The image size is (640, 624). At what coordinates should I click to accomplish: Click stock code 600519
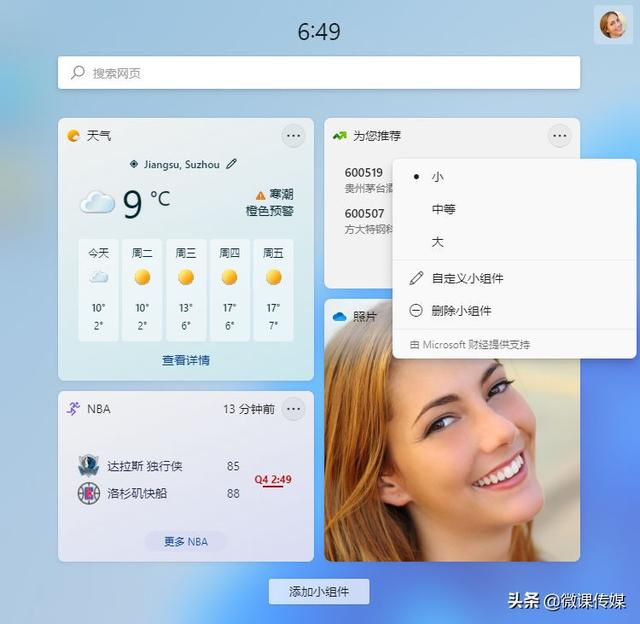pyautogui.click(x=364, y=173)
